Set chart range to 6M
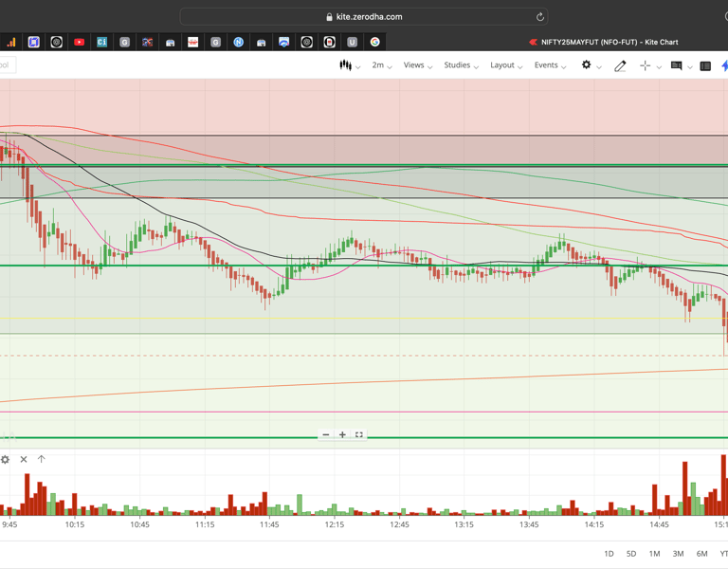The image size is (728, 569). 701,554
